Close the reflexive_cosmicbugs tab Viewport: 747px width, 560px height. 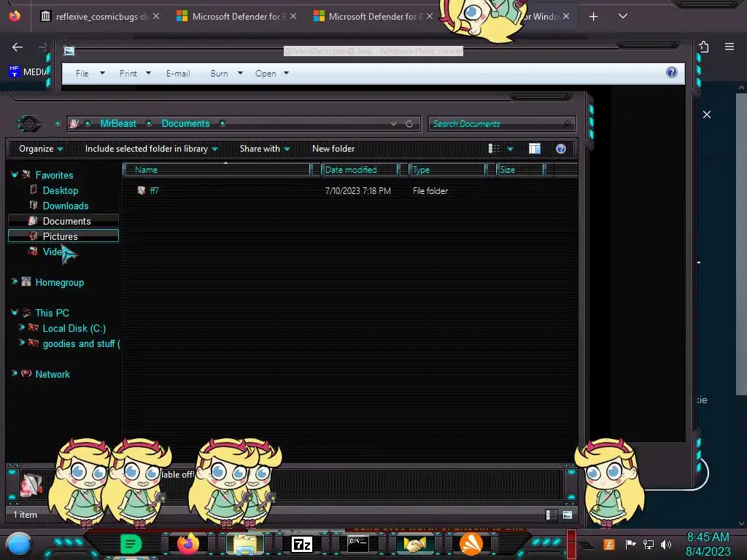[x=156, y=16]
